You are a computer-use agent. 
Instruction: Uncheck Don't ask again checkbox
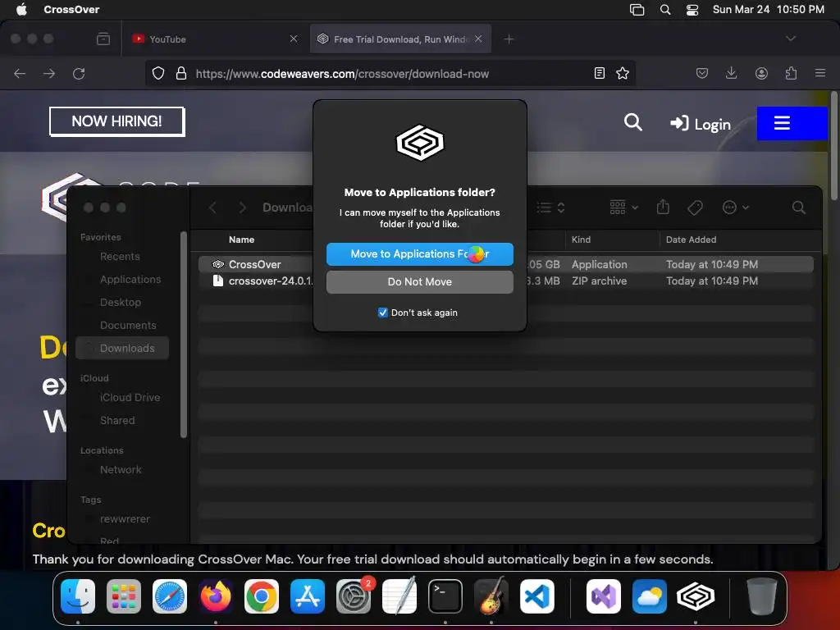(x=382, y=313)
